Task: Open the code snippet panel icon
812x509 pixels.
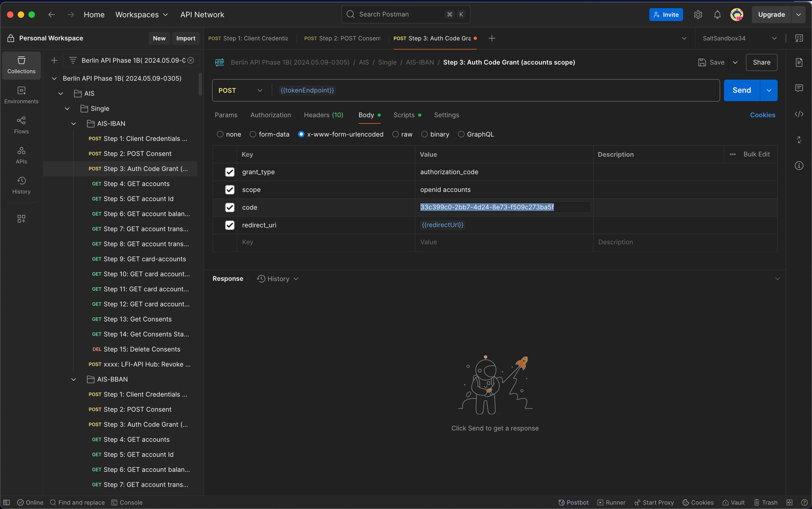Action: 799,114
